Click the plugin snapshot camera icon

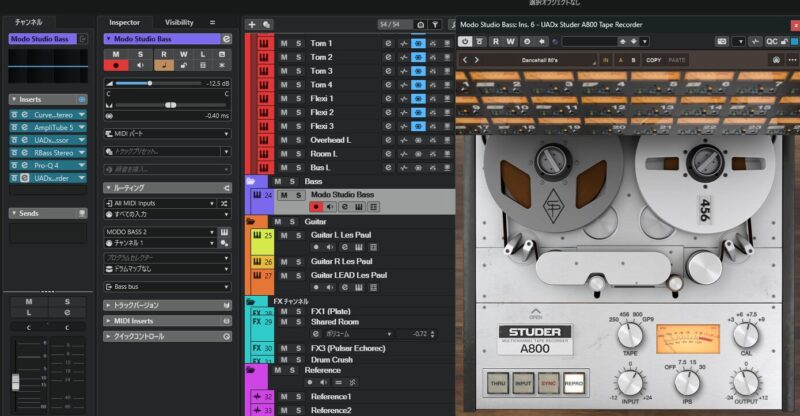click(x=721, y=41)
